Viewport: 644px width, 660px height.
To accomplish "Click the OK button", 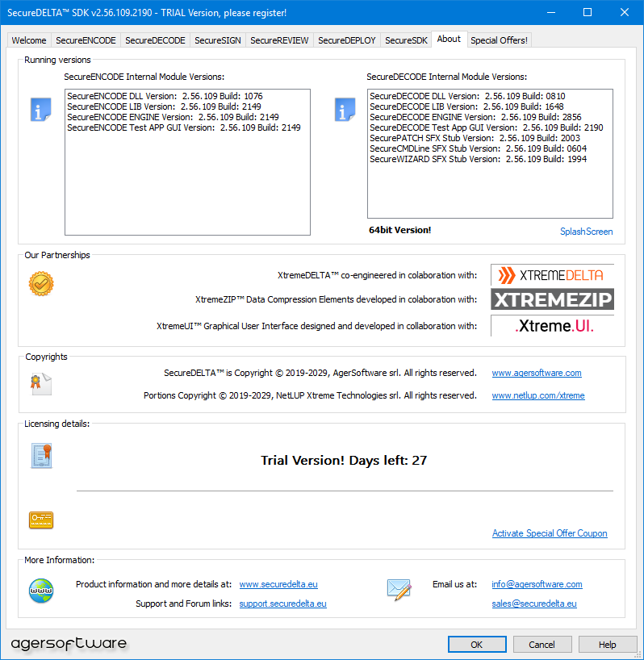I will (477, 645).
